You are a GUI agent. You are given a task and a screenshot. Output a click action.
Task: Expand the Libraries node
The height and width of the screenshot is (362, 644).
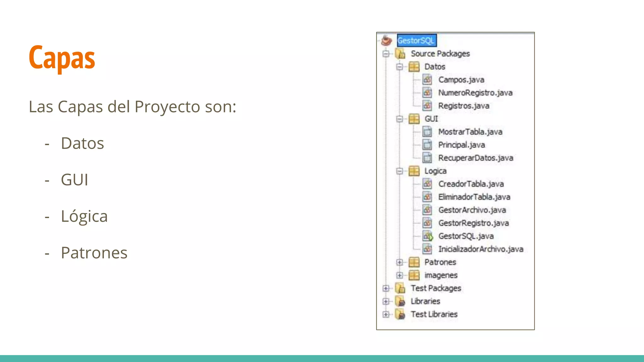point(386,302)
